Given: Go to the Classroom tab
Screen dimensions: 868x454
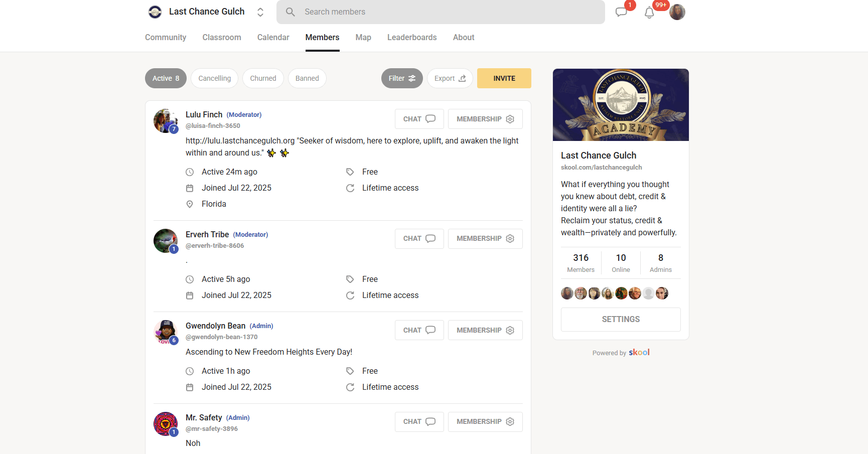Looking at the screenshot, I should point(222,38).
